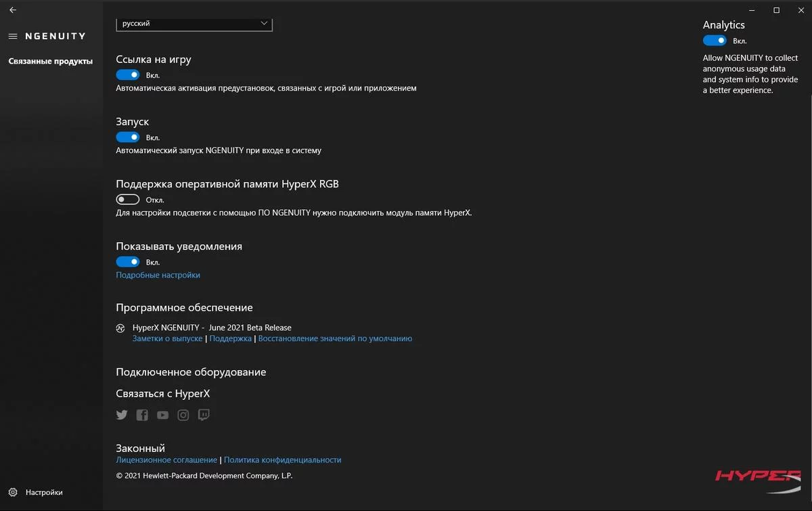
Task: Open HyperX Twitter page icon
Action: [122, 415]
